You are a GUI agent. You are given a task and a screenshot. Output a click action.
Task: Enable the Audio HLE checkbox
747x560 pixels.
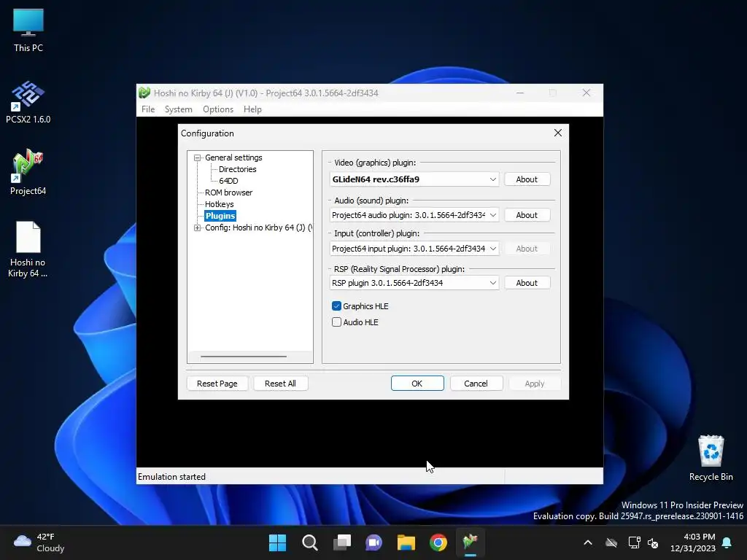(336, 322)
